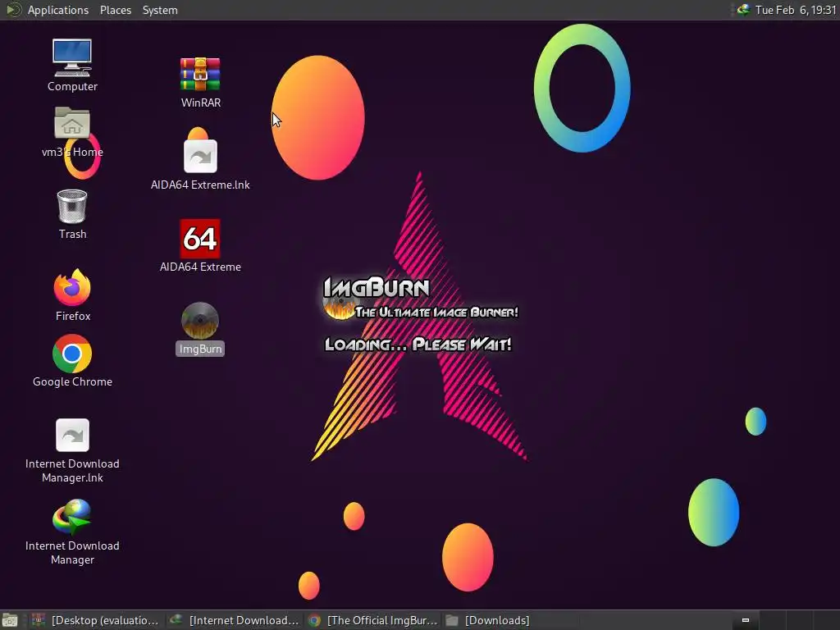Launch AIDA64 Extreme red 64 icon
Image resolution: width=840 pixels, height=630 pixels.
pos(200,239)
